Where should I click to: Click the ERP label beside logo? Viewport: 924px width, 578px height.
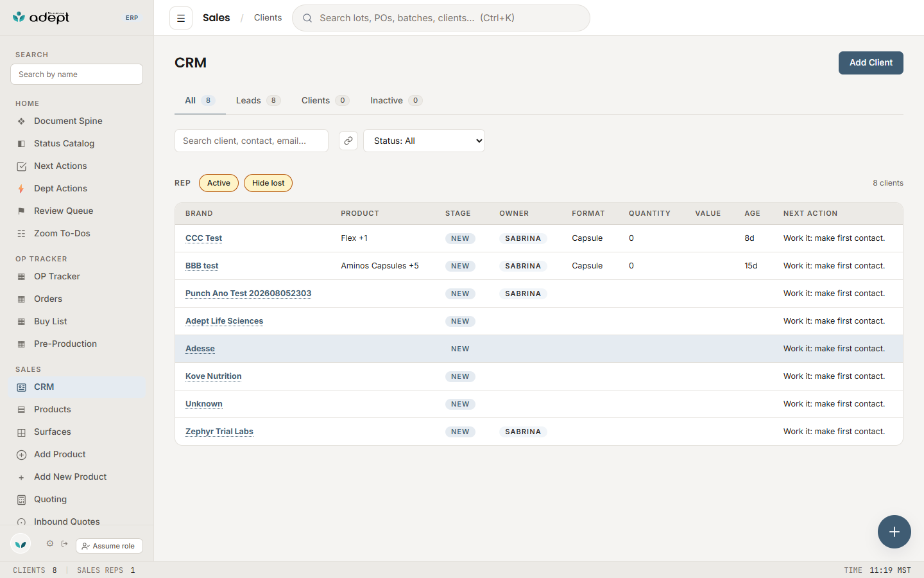coord(132,18)
